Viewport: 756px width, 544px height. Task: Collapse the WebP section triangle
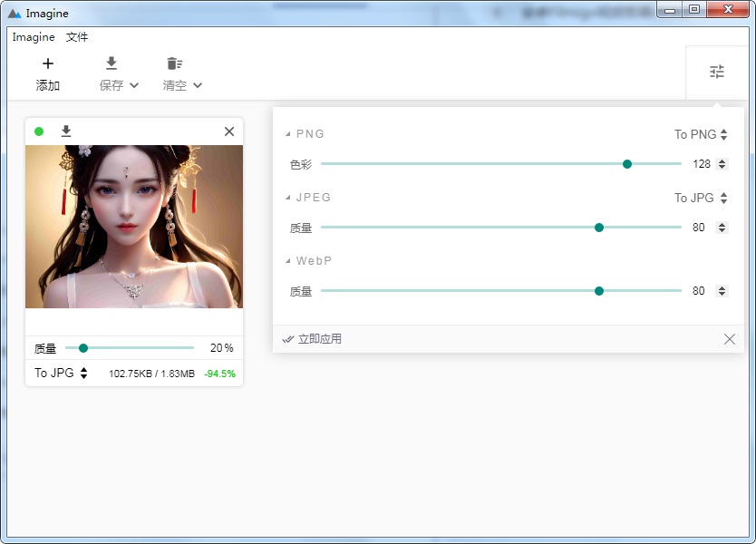[x=288, y=261]
